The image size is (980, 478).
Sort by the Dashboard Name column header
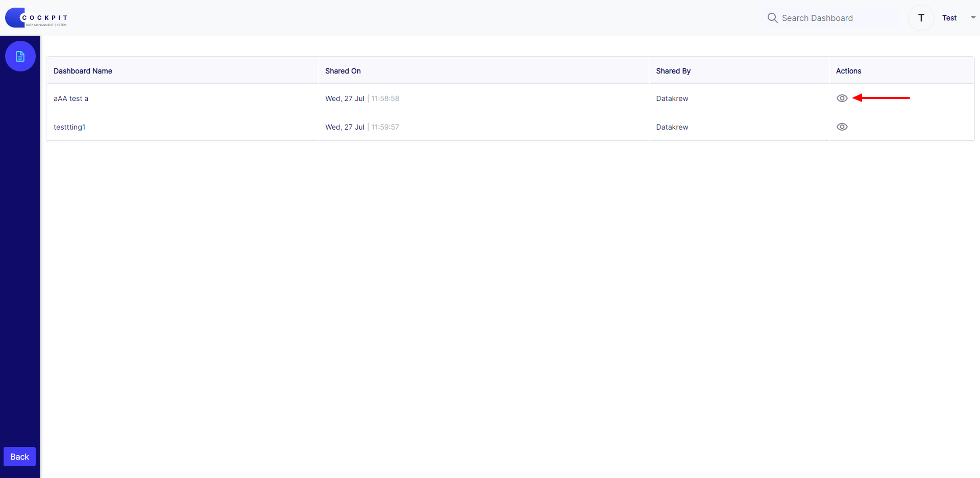tap(83, 71)
